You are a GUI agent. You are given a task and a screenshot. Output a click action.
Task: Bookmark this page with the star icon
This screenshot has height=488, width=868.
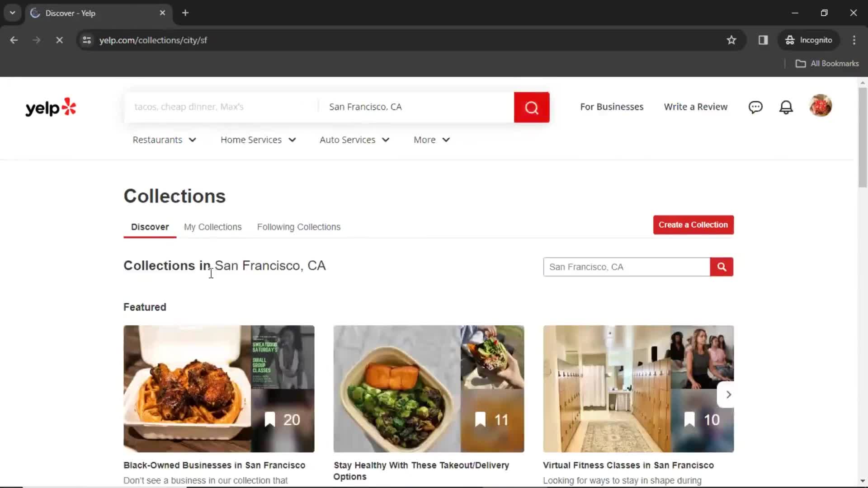click(x=731, y=40)
